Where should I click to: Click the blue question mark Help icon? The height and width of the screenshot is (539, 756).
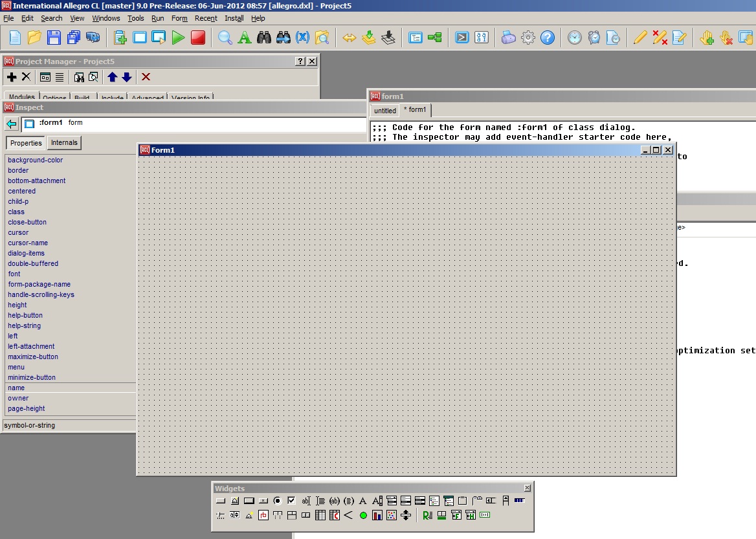tap(548, 38)
